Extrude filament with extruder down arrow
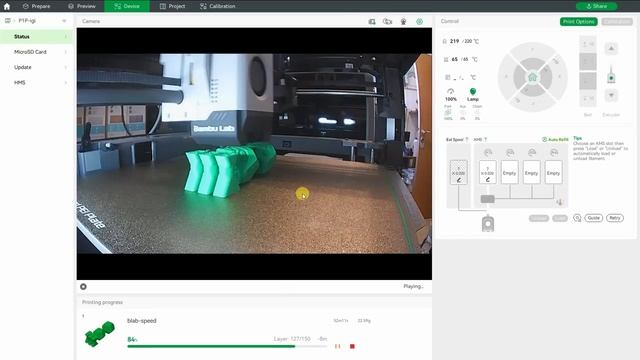 pyautogui.click(x=611, y=96)
